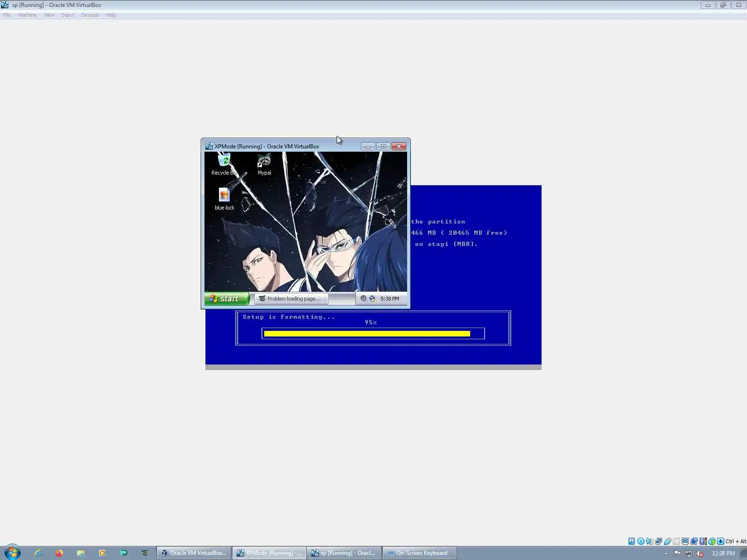Screen dimensions: 747x560
Task: Click the XPMode window title bar
Action: pos(285,146)
